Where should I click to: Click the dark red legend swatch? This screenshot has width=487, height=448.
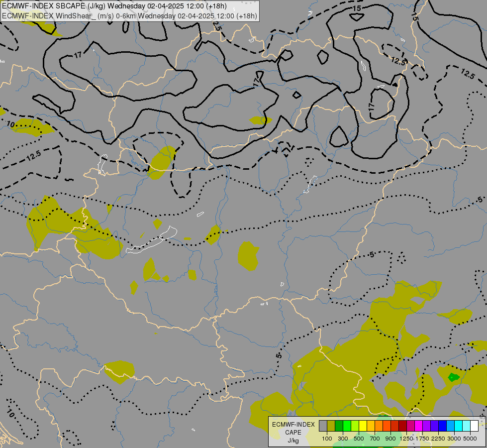(x=403, y=426)
